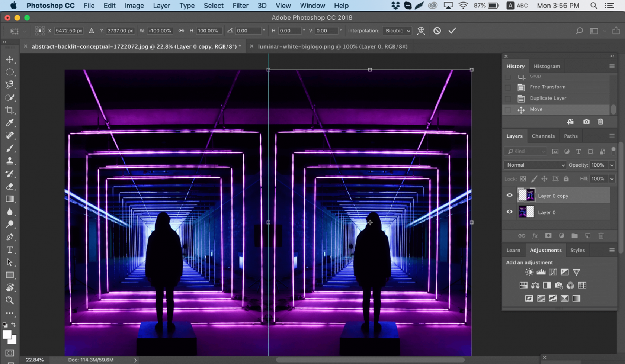625x364 pixels.
Task: Open the layer filter Kind dropdown
Action: tap(525, 151)
